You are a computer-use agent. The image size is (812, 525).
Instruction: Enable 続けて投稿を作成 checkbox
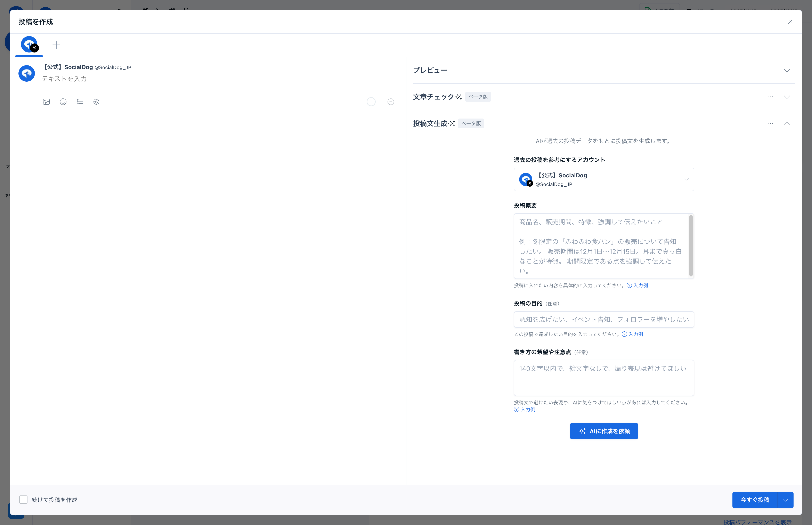pyautogui.click(x=23, y=499)
